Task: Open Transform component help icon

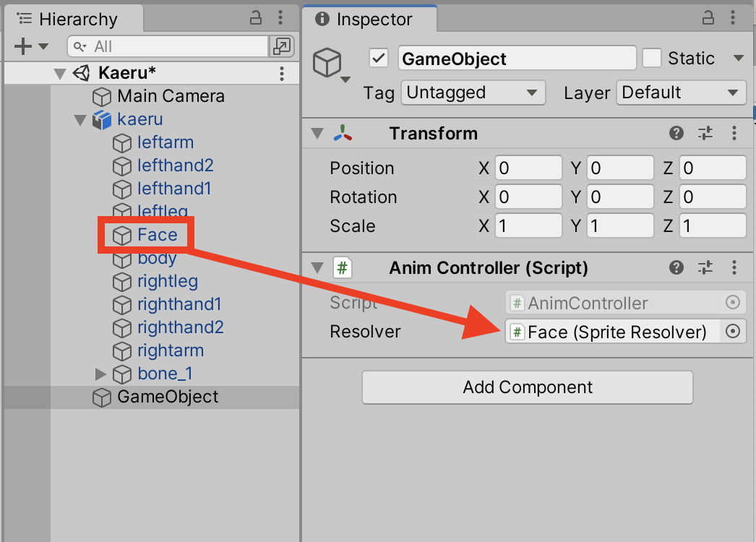Action: click(676, 133)
